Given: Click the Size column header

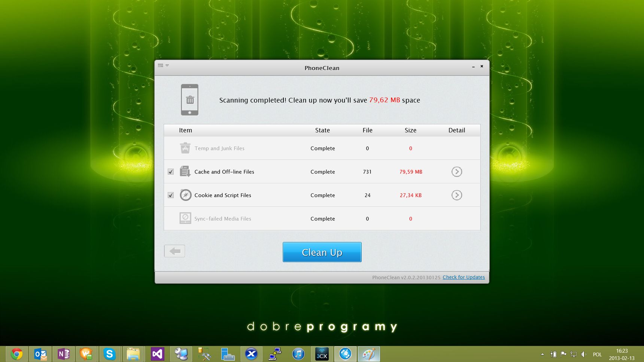Looking at the screenshot, I should (x=410, y=130).
